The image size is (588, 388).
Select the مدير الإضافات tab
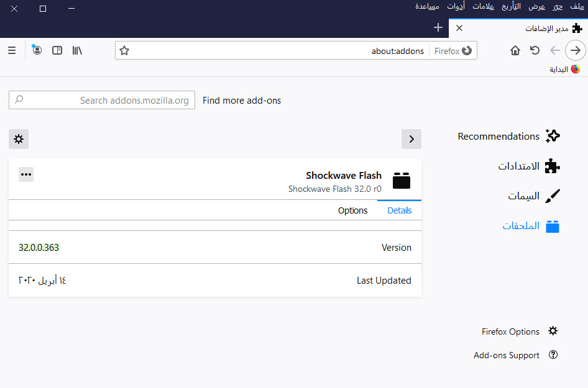518,28
